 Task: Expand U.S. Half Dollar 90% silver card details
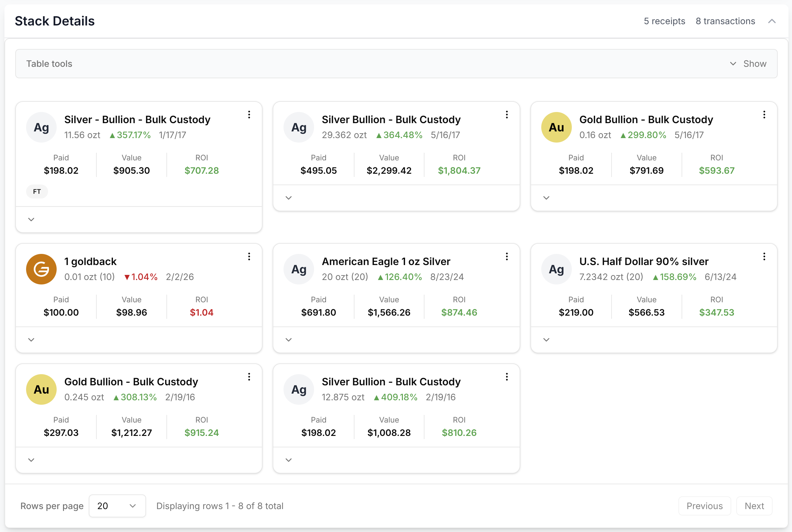click(546, 339)
